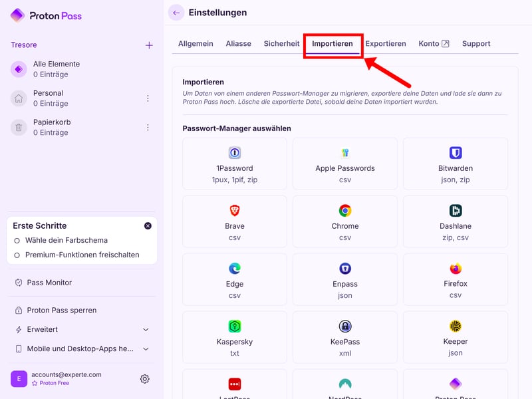Choose Bitwarden import option

[x=455, y=164]
